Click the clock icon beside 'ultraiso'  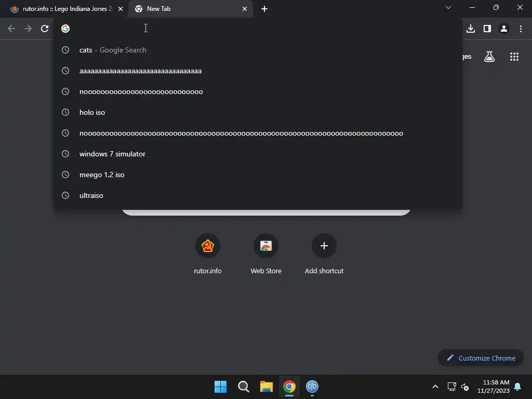(x=65, y=195)
